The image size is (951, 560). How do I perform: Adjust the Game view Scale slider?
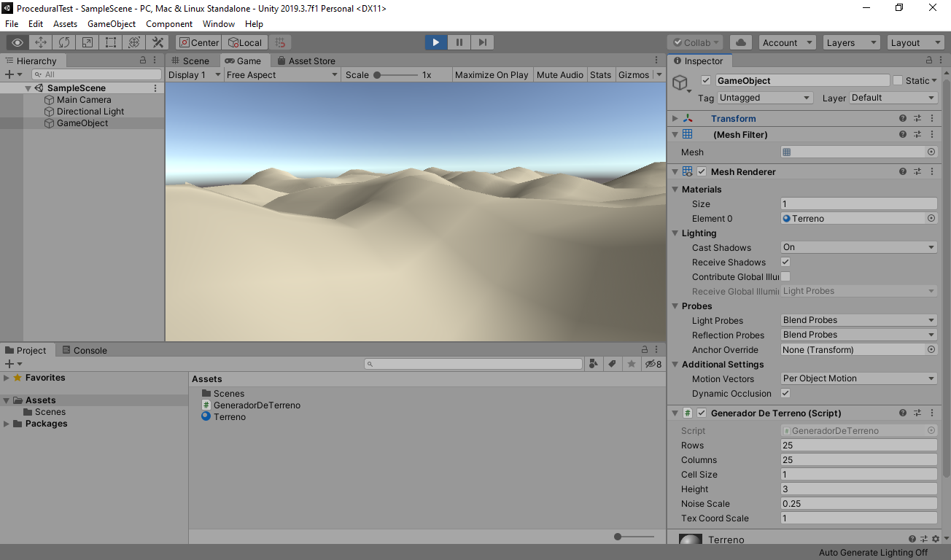click(x=378, y=74)
